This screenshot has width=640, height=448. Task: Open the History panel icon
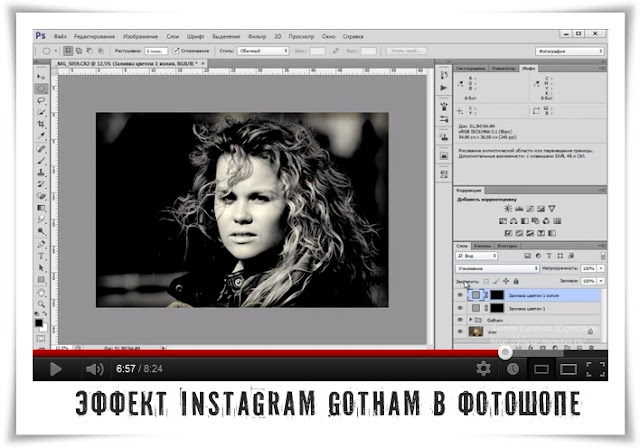[x=444, y=75]
